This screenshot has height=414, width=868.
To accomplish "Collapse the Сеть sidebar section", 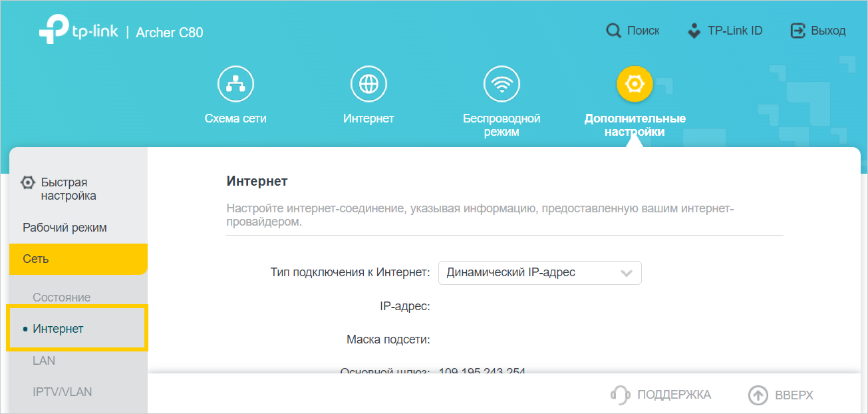I will pos(78,259).
